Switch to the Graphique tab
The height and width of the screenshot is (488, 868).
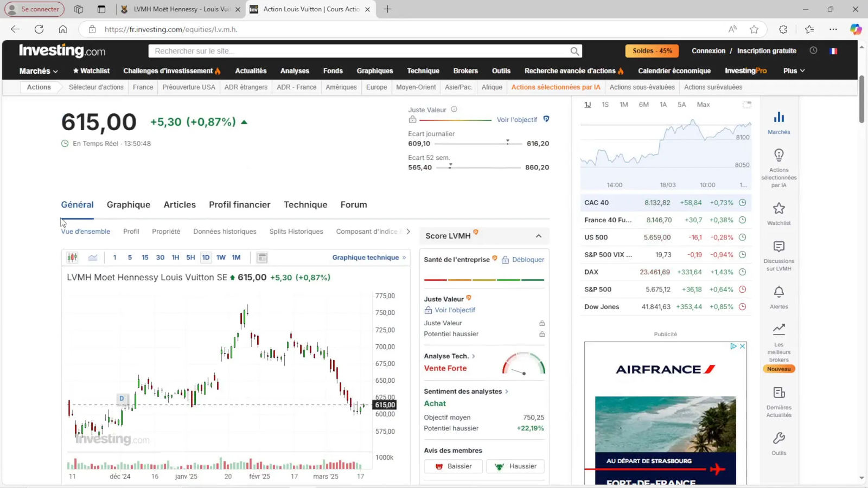coord(129,205)
